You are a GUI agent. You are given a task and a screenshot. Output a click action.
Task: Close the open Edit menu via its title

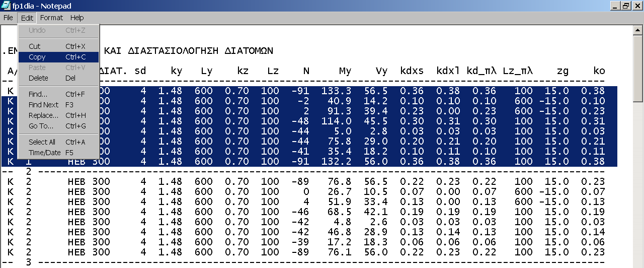[x=27, y=18]
